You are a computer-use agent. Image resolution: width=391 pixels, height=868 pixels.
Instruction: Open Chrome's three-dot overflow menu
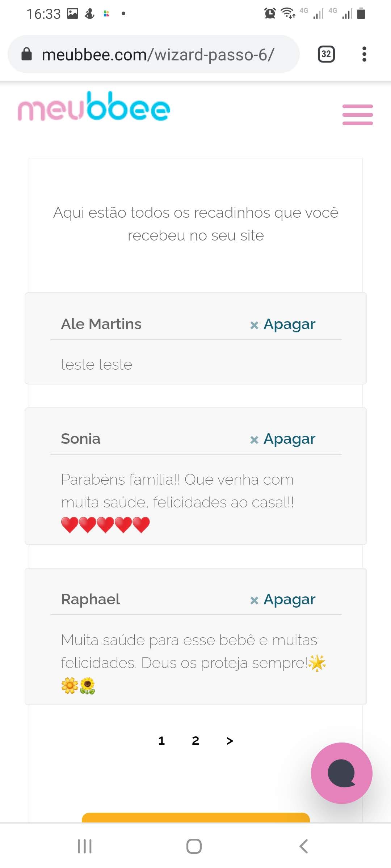(364, 54)
